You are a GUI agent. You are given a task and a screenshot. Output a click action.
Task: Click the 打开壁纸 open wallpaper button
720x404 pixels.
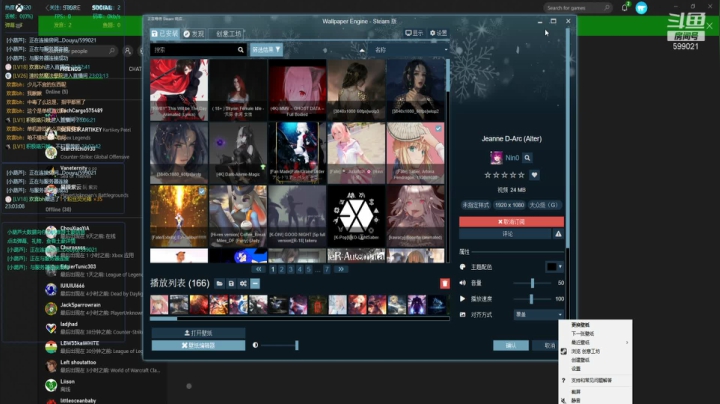tap(198, 333)
